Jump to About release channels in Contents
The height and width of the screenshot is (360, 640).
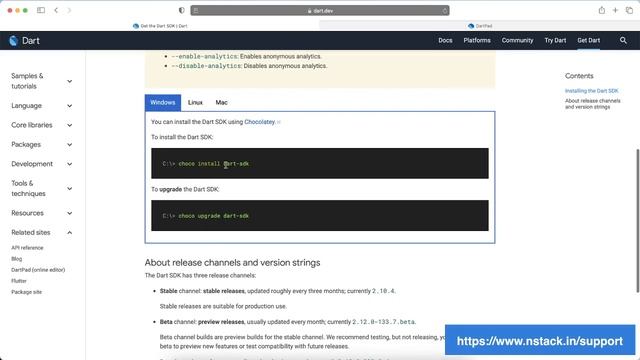pos(592,104)
